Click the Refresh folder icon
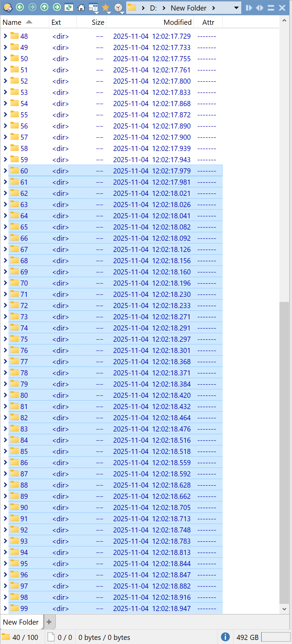292x644 pixels. coord(69,7)
